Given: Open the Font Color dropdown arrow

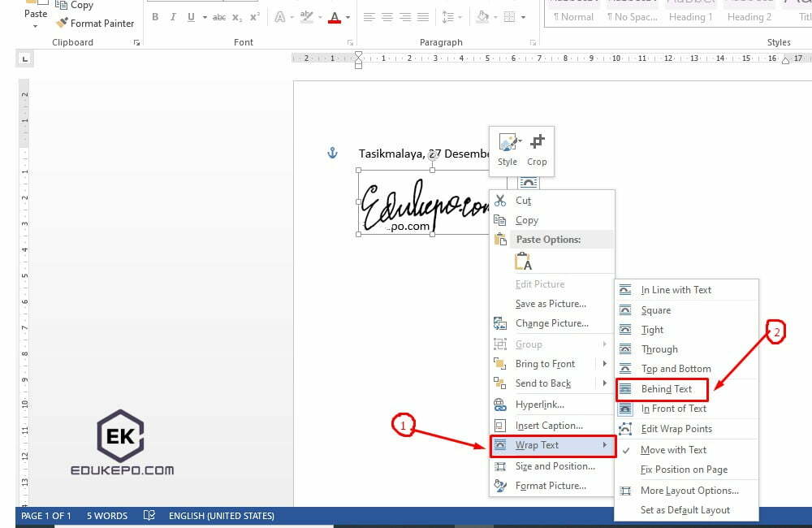Looking at the screenshot, I should [x=347, y=18].
